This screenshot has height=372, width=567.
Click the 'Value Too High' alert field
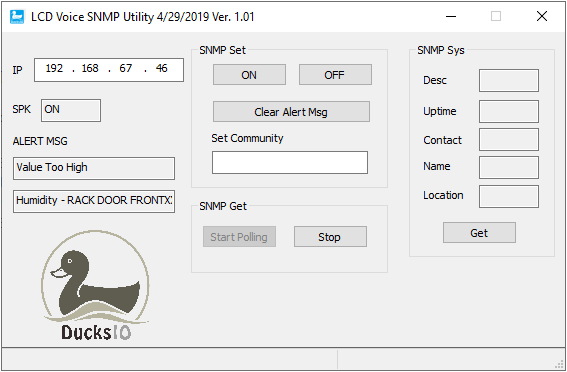click(94, 168)
